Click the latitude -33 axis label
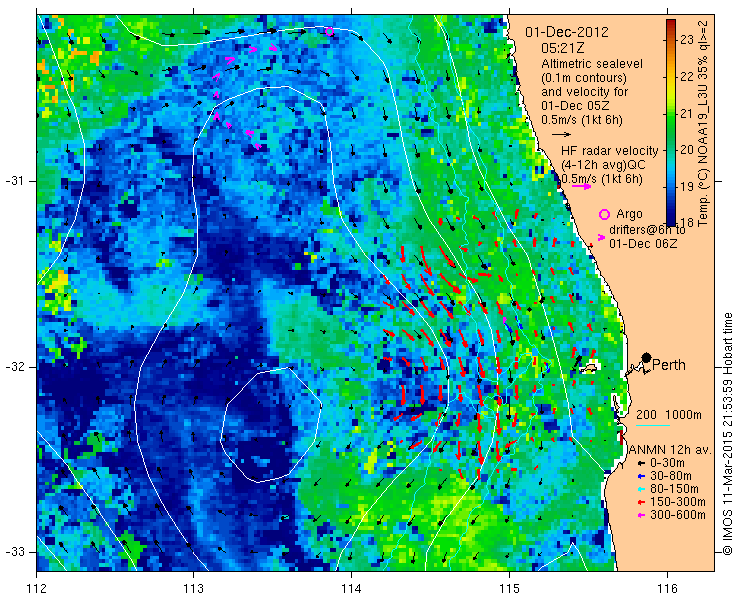The image size is (740, 600). click(15, 552)
